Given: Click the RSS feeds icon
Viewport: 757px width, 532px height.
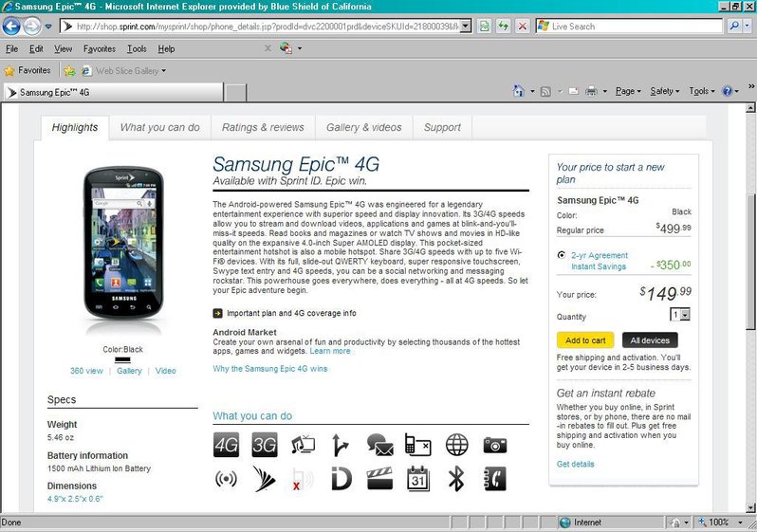Looking at the screenshot, I should click(545, 91).
